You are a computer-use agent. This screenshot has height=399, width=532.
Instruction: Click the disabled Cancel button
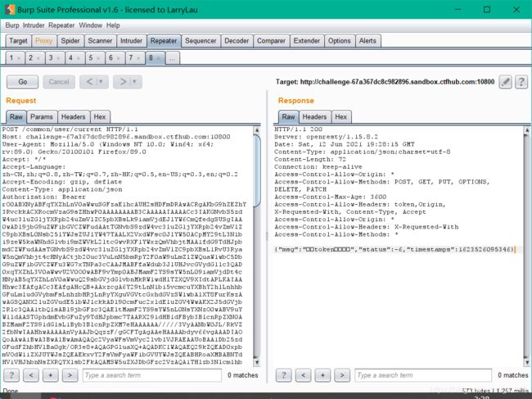pyautogui.click(x=59, y=82)
